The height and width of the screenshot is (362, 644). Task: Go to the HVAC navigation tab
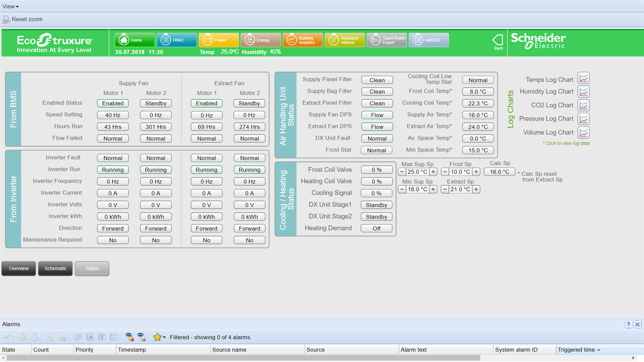[176, 40]
